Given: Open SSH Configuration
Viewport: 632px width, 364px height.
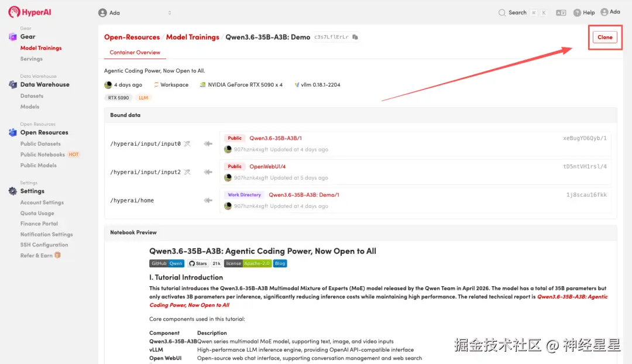Looking at the screenshot, I should [44, 245].
